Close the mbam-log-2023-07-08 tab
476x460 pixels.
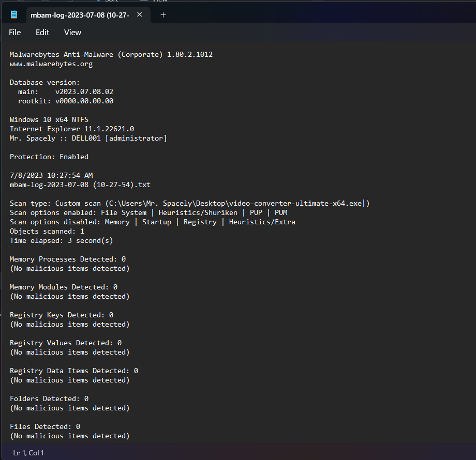pyautogui.click(x=139, y=14)
